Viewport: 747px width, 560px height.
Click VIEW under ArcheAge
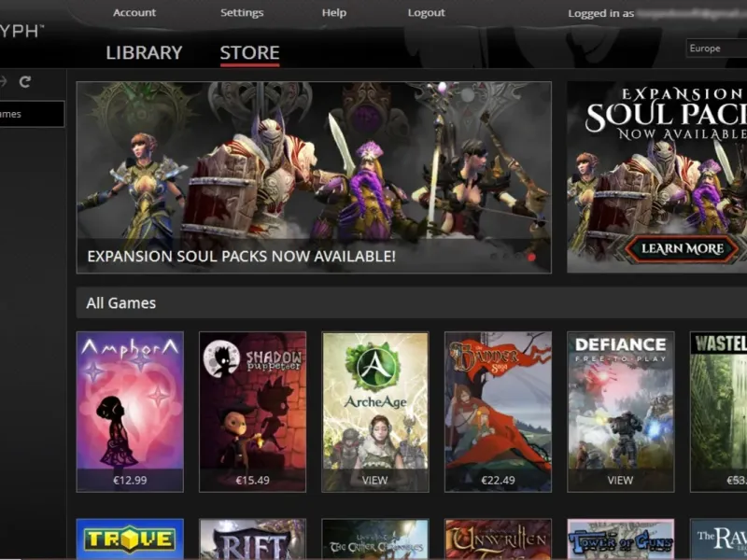pyautogui.click(x=375, y=480)
